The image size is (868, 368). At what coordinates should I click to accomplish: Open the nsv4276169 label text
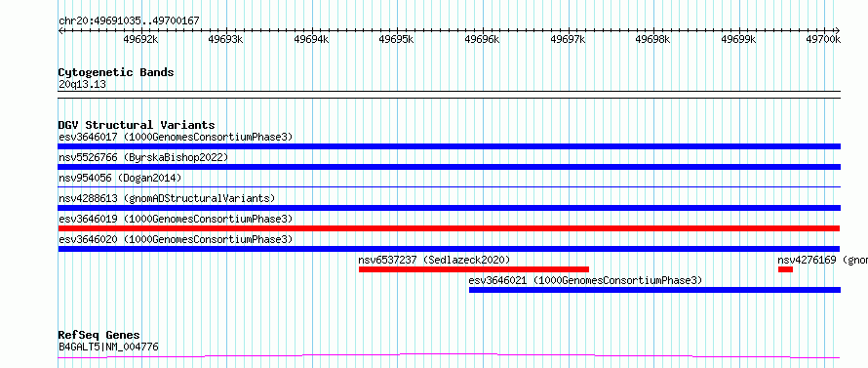pos(822,260)
